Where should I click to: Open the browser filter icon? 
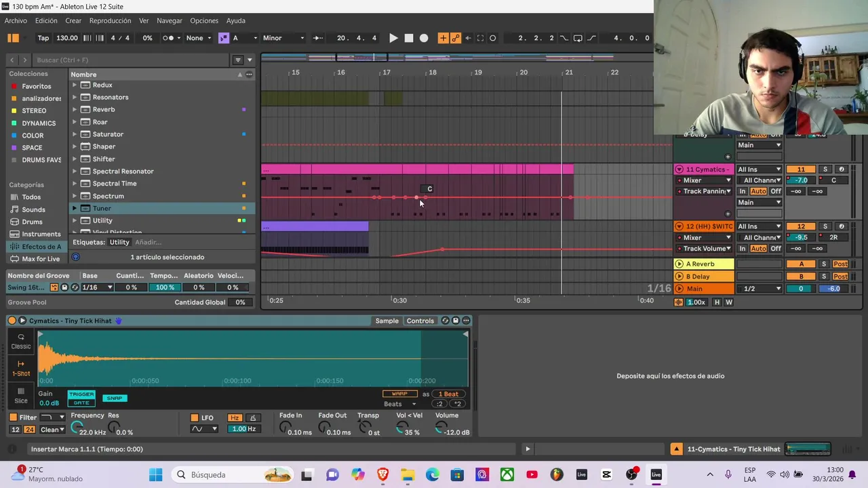coord(238,60)
